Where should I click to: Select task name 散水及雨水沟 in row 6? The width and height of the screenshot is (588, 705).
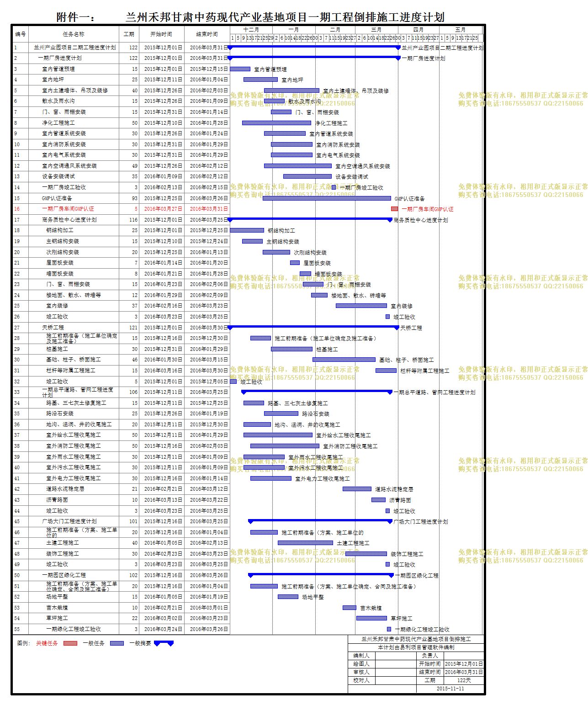(x=58, y=101)
